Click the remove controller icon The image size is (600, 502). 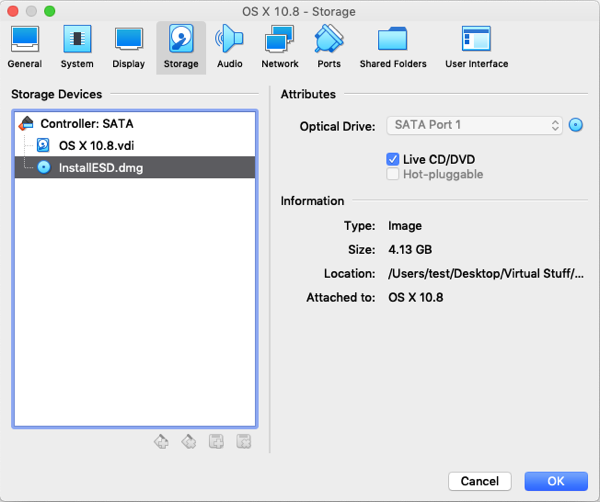pyautogui.click(x=189, y=442)
